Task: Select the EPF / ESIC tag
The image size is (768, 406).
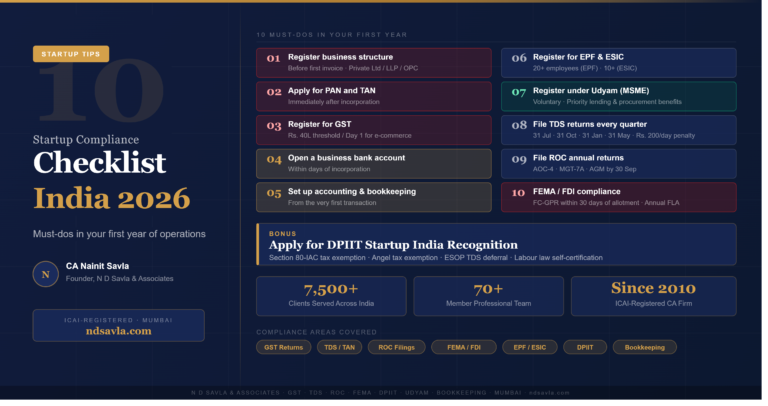Action: click(529, 347)
